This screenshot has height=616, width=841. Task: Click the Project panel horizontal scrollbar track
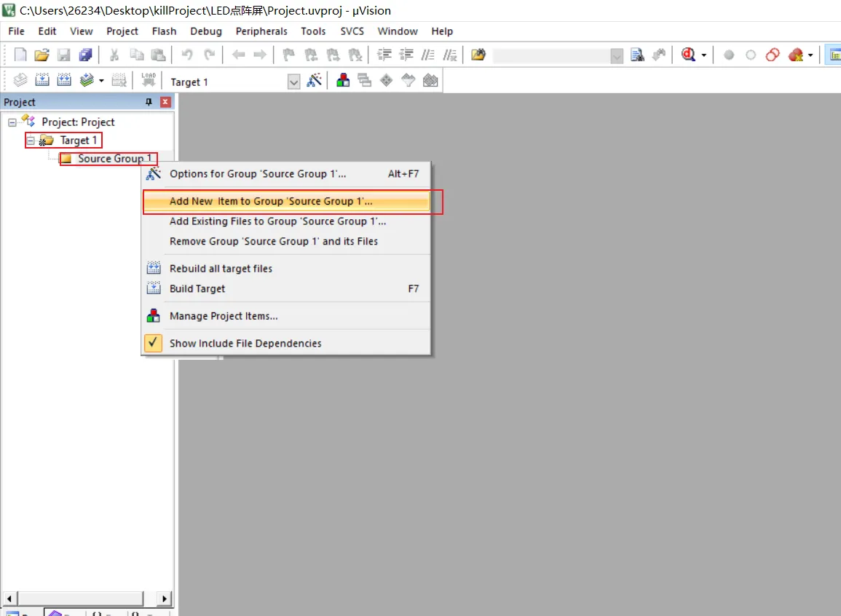pyautogui.click(x=80, y=598)
